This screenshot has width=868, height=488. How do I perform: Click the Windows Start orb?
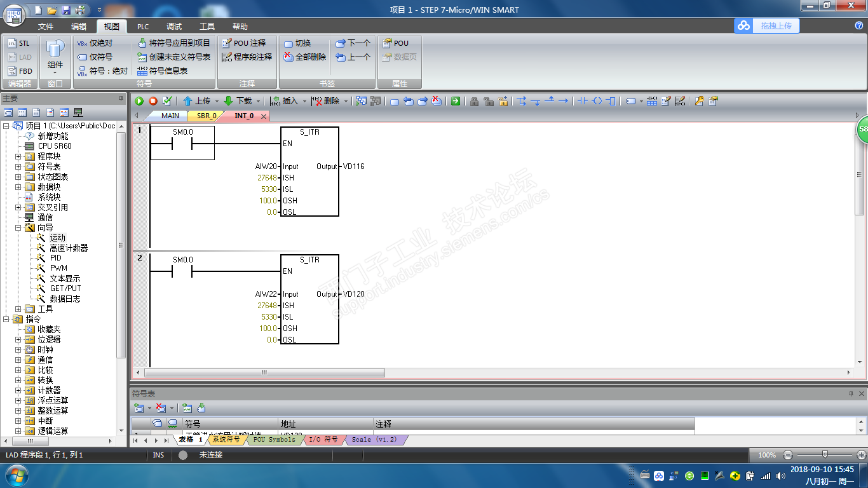(x=16, y=474)
